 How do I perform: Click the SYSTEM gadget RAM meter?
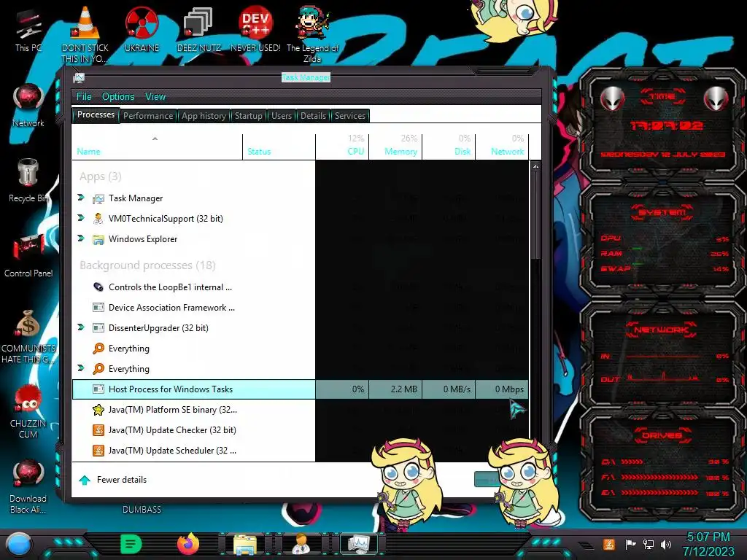tap(664, 253)
